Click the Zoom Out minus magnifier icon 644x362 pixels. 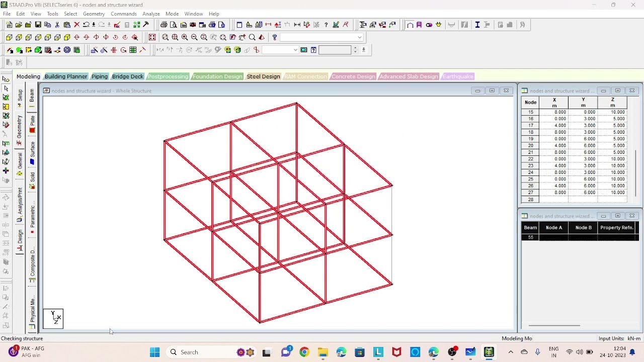(194, 37)
